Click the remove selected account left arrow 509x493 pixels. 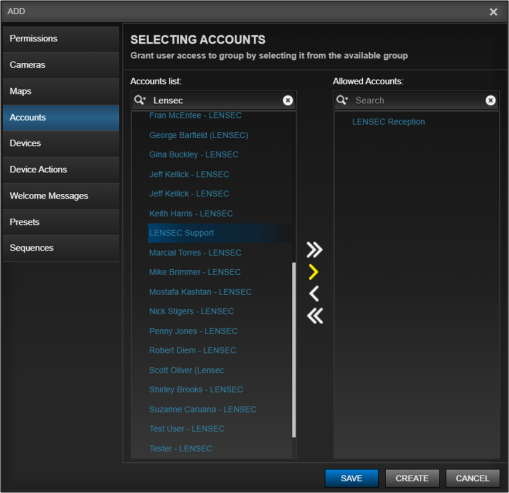click(x=314, y=294)
